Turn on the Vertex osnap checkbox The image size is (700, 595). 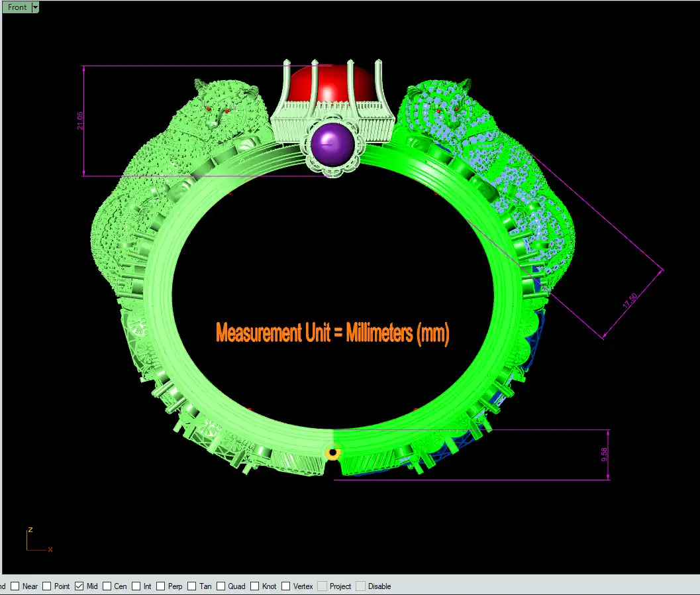286,586
